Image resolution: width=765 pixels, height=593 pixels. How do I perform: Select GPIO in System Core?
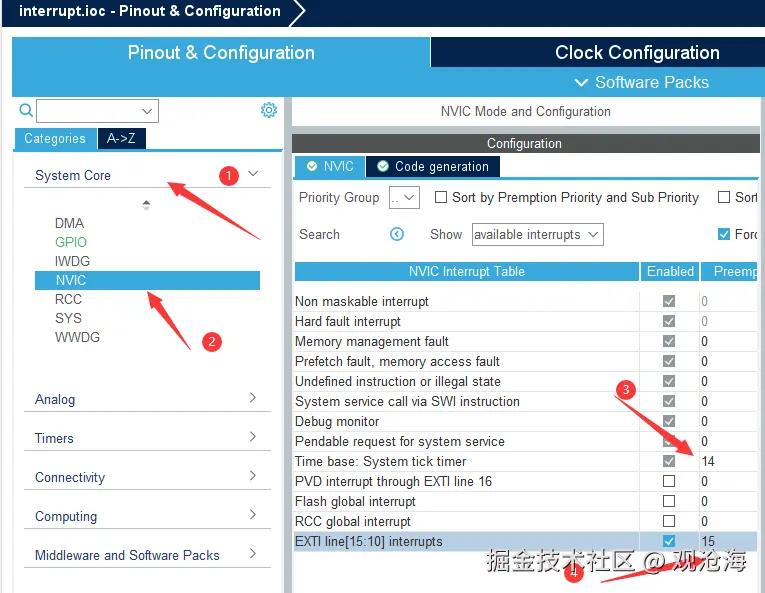click(x=71, y=242)
